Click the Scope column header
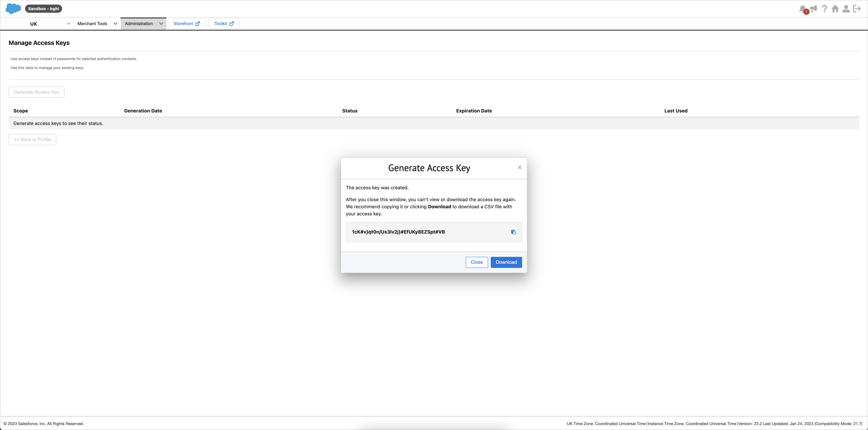Viewport: 868px width, 430px height. point(21,111)
